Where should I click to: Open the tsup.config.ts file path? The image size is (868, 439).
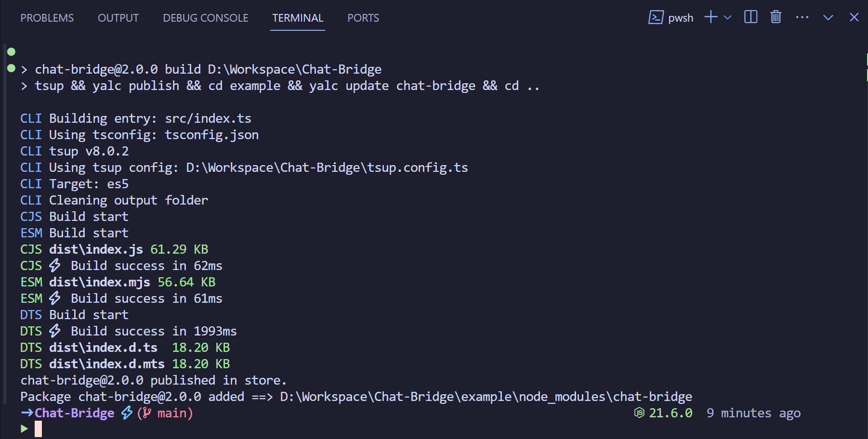[x=327, y=168]
